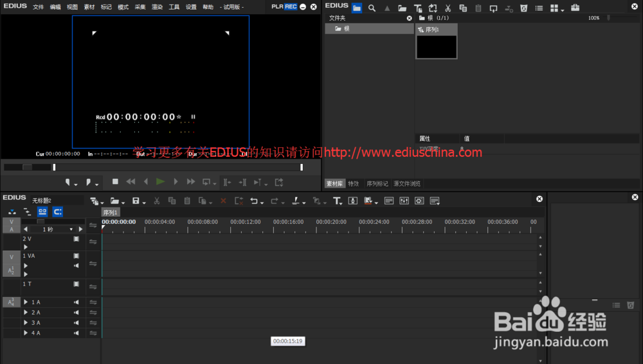This screenshot has width=643, height=364.
Task: Toggle insert/overwrite mode on timeline
Action: [12, 212]
